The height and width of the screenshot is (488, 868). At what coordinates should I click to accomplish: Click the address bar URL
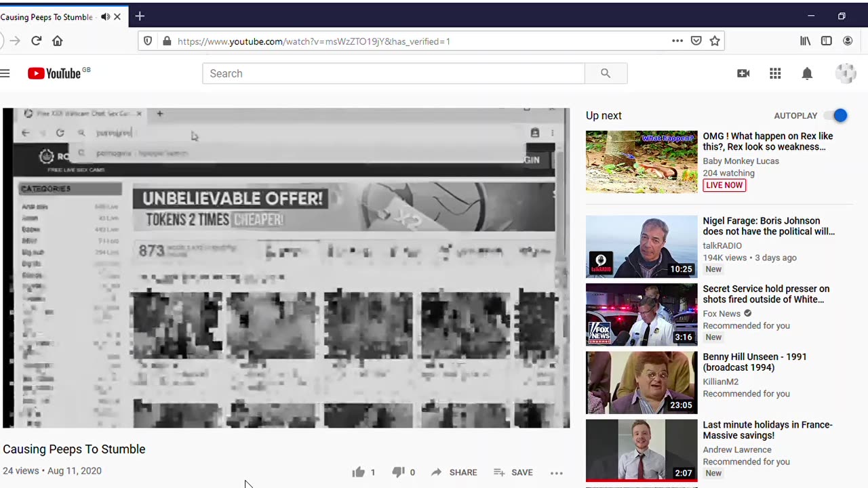tap(314, 41)
